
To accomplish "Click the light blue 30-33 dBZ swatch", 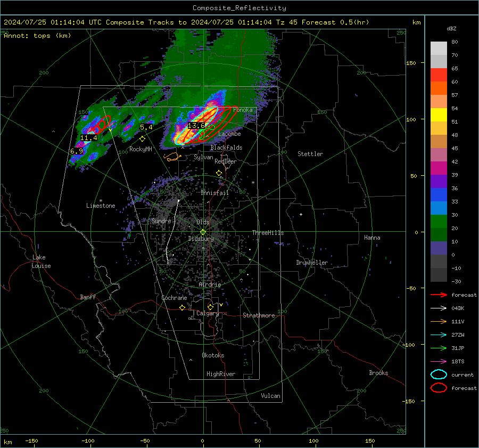I will point(439,208).
